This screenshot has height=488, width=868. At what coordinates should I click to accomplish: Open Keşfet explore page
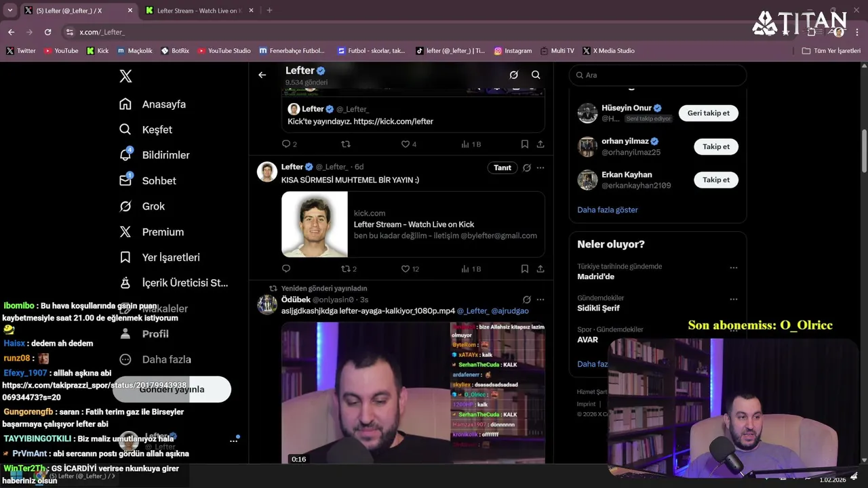coord(146,129)
